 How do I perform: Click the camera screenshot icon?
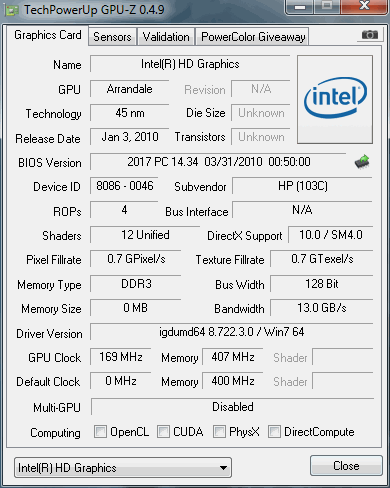click(x=369, y=34)
